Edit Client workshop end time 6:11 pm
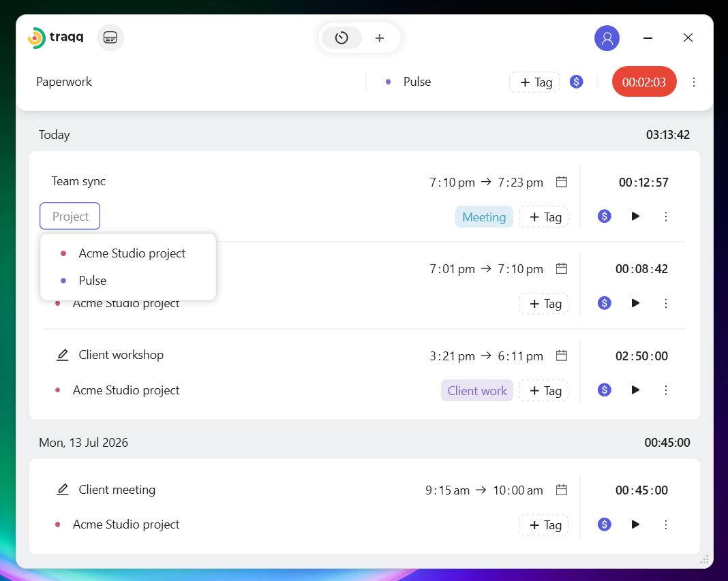This screenshot has width=728, height=581. (x=520, y=356)
